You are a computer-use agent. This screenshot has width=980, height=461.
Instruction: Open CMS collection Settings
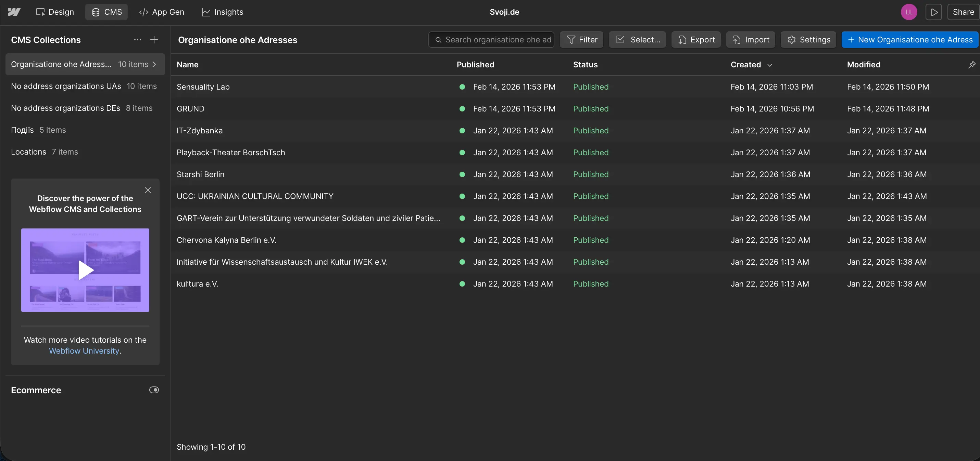coord(808,39)
